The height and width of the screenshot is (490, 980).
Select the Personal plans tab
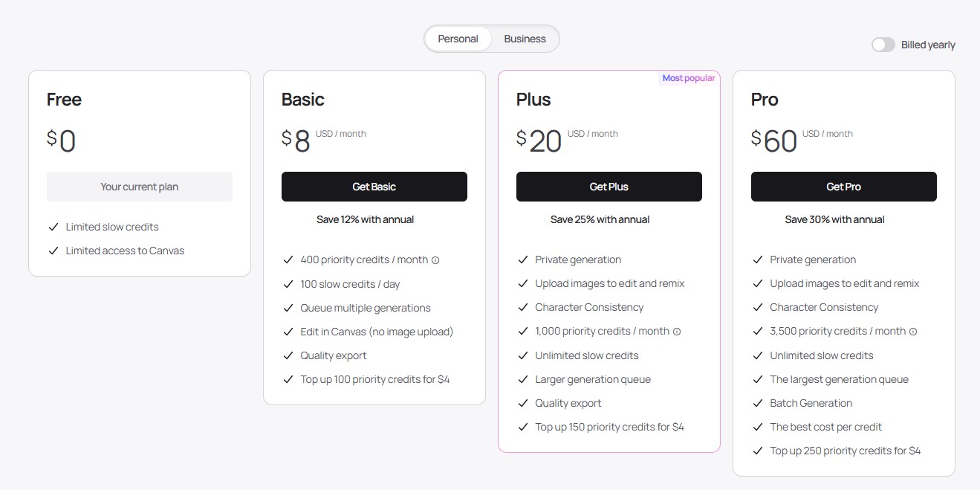coord(458,39)
